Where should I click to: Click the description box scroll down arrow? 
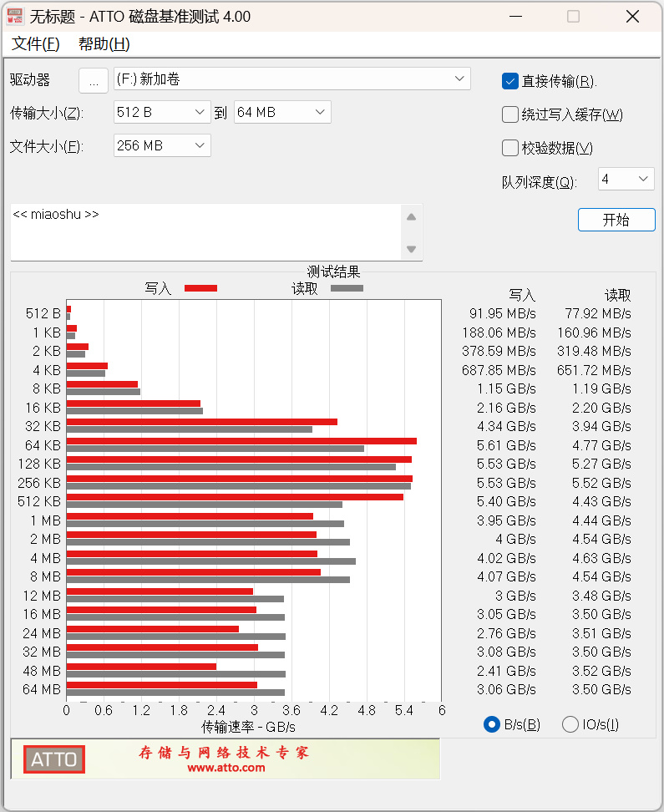point(411,249)
